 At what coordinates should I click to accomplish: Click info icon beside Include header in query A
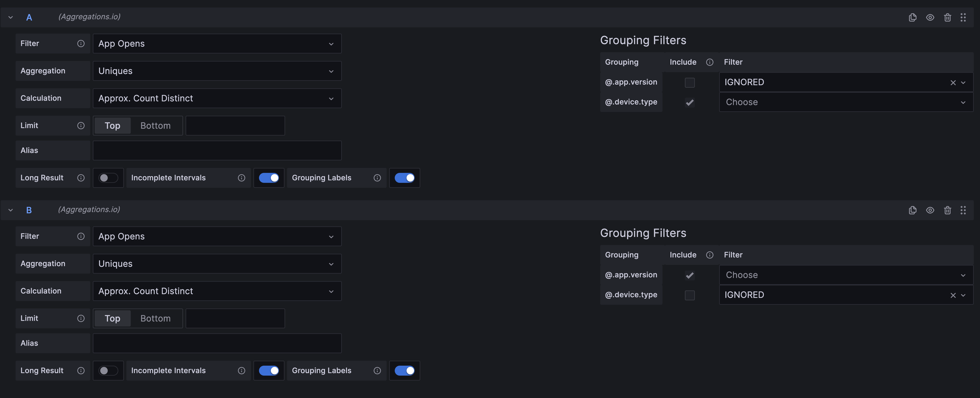click(710, 62)
